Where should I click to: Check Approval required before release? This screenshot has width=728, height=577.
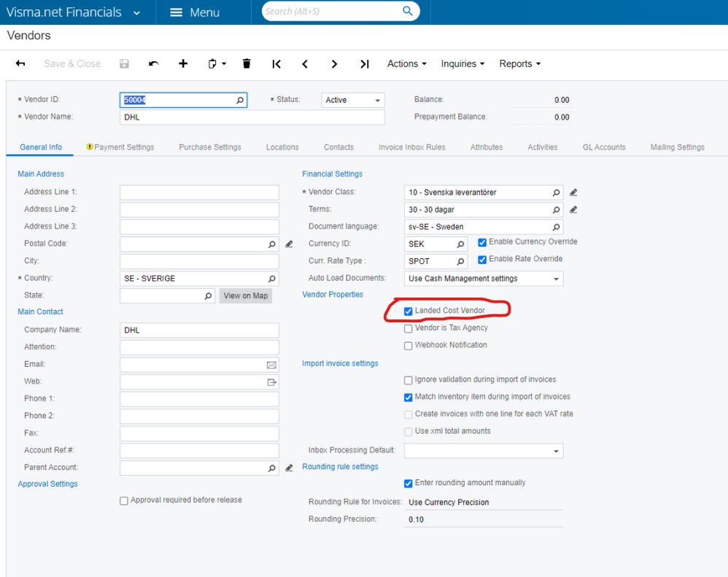click(124, 501)
